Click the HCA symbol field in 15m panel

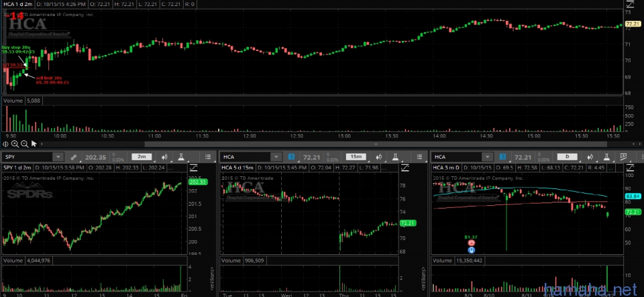click(x=246, y=157)
